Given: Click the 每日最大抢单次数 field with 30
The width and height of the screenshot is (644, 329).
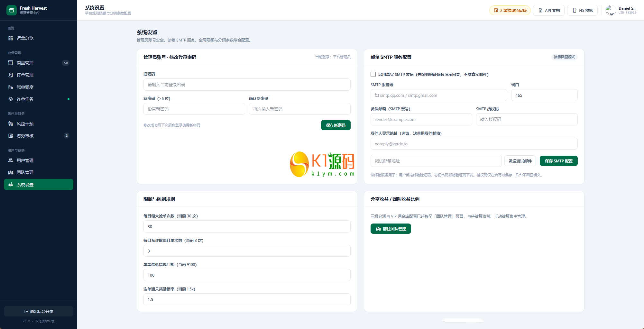Looking at the screenshot, I should pyautogui.click(x=247, y=226).
